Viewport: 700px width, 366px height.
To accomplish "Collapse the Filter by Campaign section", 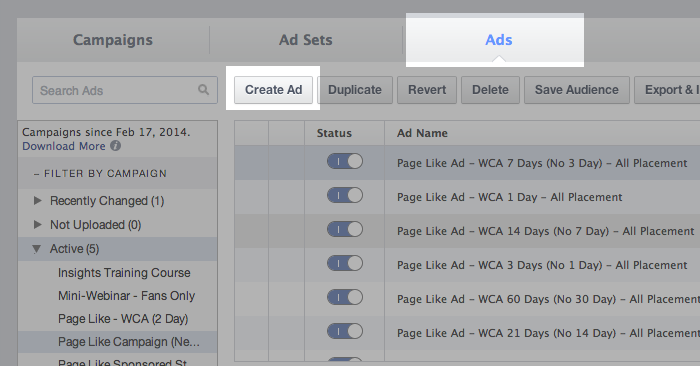I will click(x=100, y=174).
